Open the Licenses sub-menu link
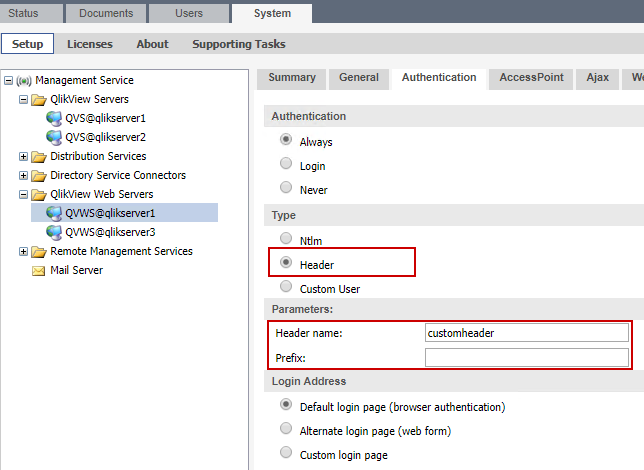Viewport: 644px width, 470px height. click(90, 44)
